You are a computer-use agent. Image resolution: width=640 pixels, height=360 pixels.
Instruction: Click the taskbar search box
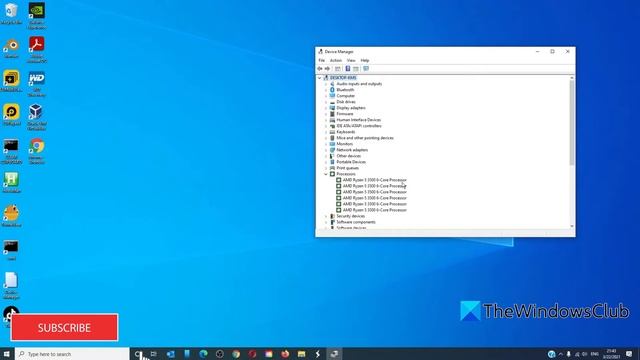[72, 354]
